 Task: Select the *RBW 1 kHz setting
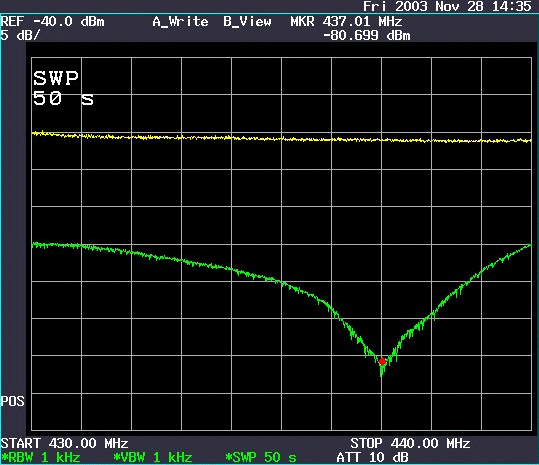41,457
